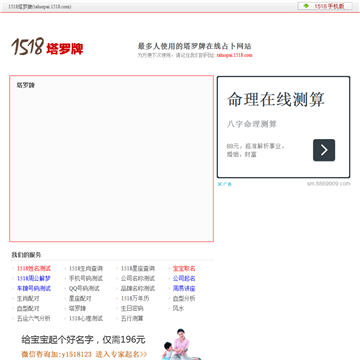This screenshot has width=360, height=360.
Task: Click the red tahopai.1518.com URL link
Action: point(234,55)
